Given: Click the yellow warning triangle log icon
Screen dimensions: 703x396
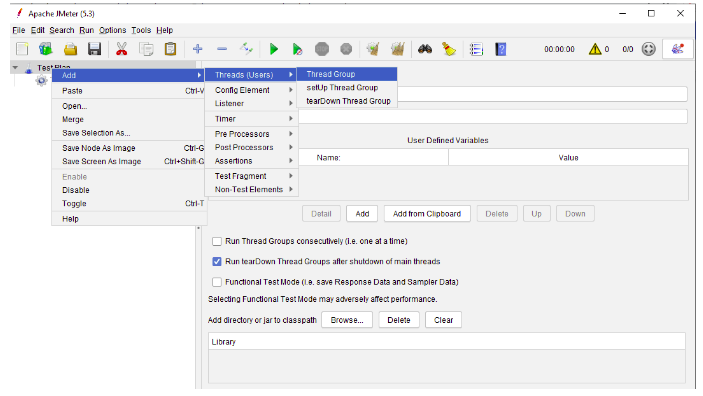Looking at the screenshot, I should pyautogui.click(x=595, y=49).
